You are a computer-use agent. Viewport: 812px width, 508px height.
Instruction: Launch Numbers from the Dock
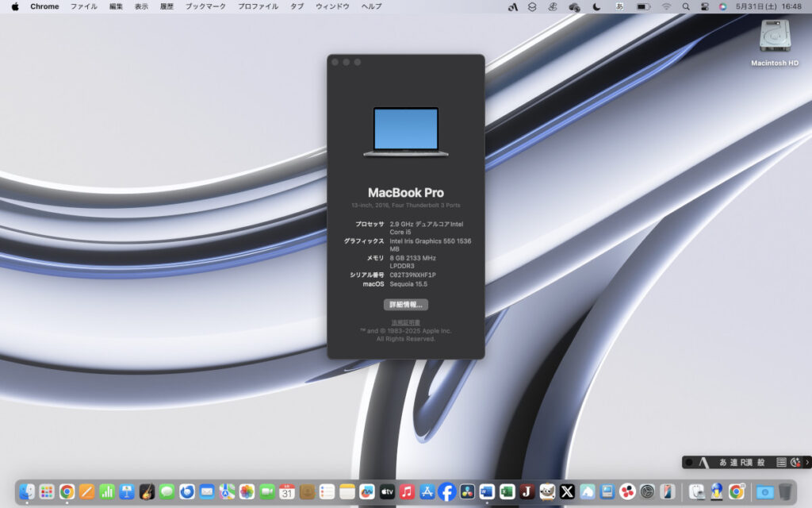pos(107,491)
